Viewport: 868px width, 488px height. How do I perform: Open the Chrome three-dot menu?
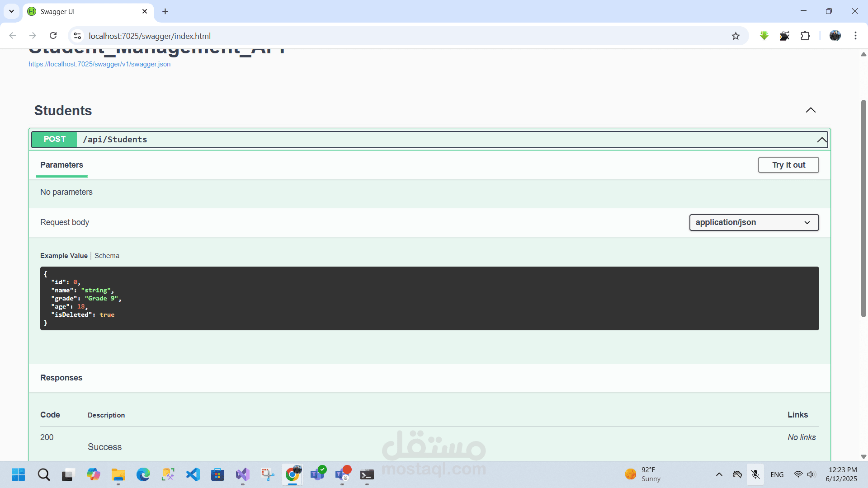tap(855, 36)
